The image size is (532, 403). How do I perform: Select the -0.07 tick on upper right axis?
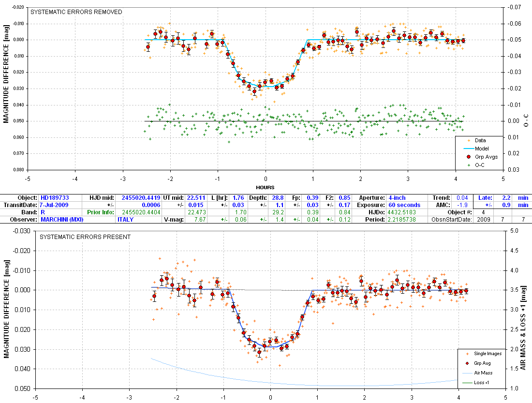(x=515, y=7)
